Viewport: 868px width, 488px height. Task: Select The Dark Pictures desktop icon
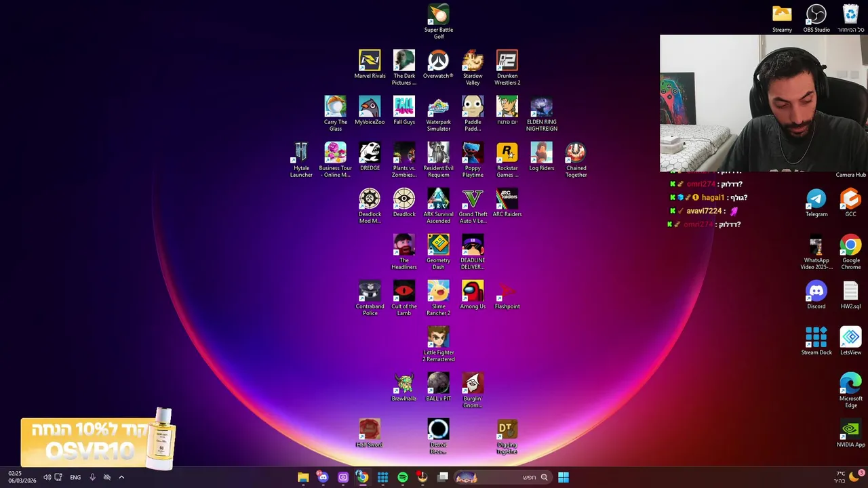pyautogui.click(x=404, y=68)
